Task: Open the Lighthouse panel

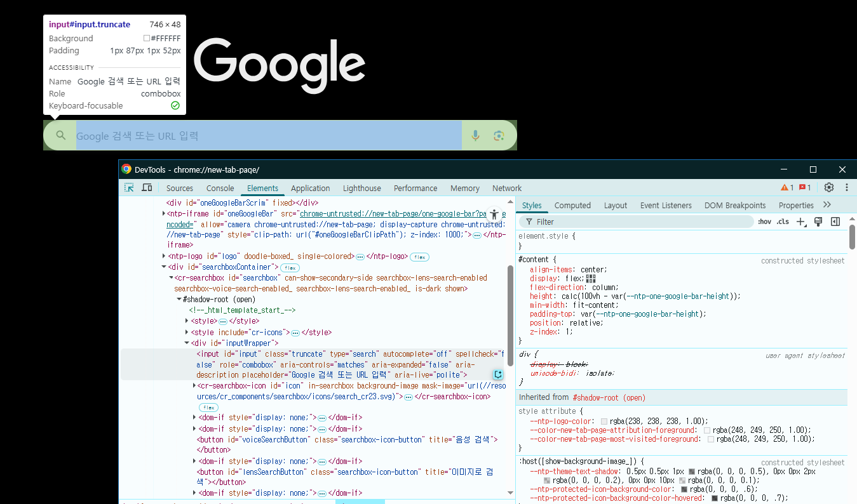Action: coord(362,188)
